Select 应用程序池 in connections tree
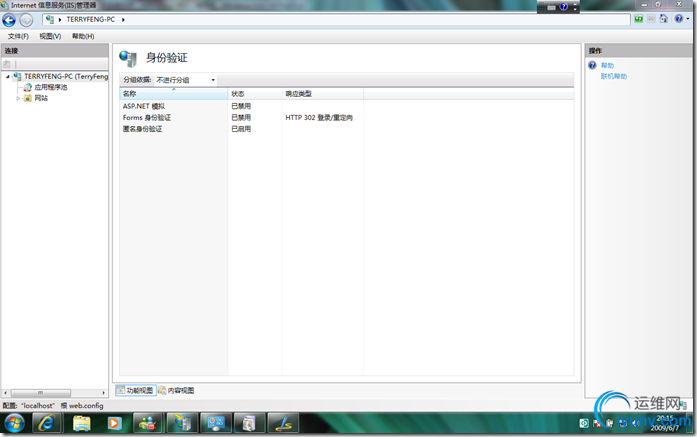 point(51,87)
